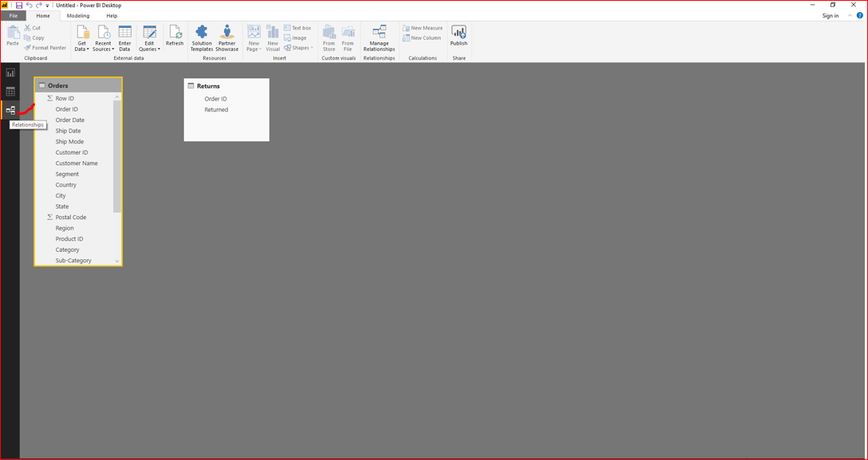Click scroll down arrow in Orders table
The image size is (868, 460).
pyautogui.click(x=117, y=261)
